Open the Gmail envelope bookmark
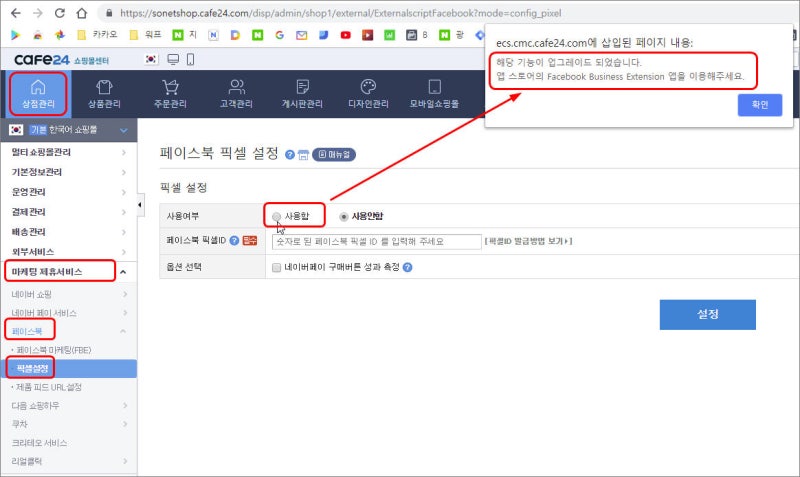This screenshot has height=477, width=800. [x=302, y=35]
